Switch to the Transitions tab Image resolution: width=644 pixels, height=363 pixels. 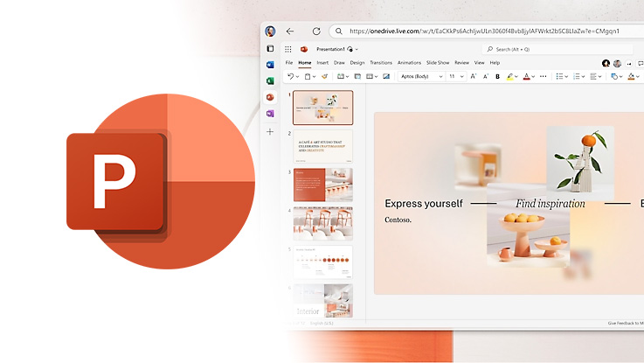point(381,63)
